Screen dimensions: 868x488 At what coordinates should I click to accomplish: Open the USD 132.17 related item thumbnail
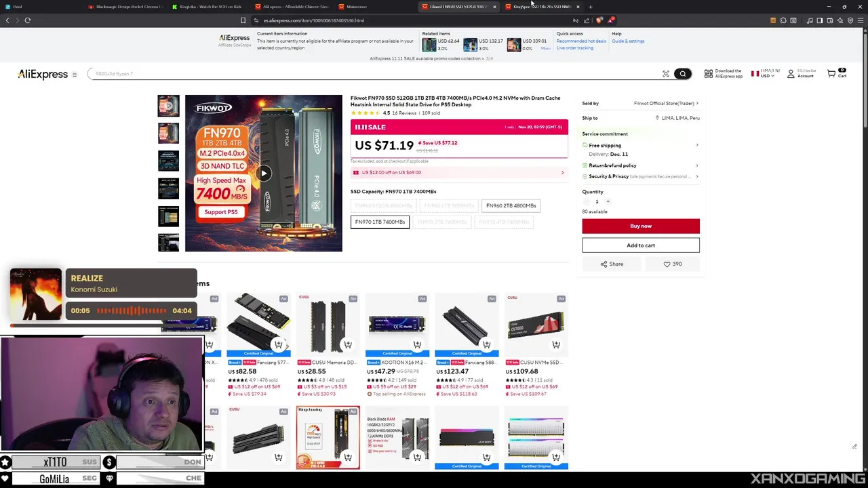tap(470, 45)
